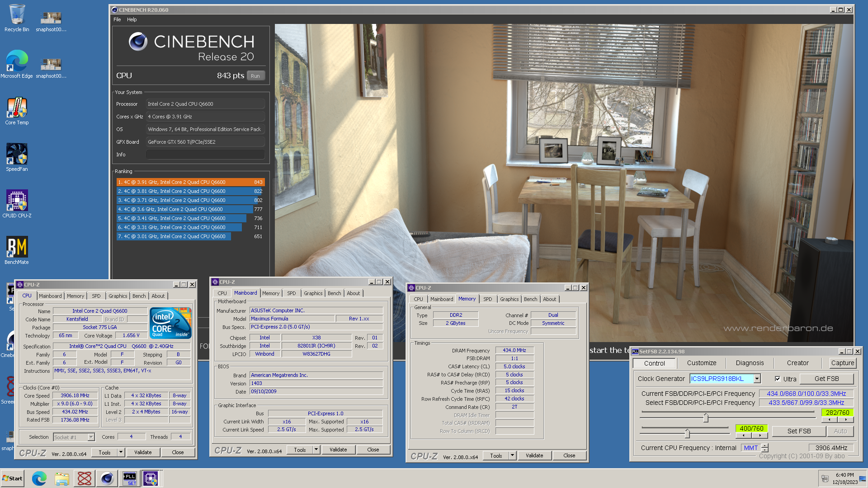Screen dimensions: 868x488
Task: Decrease the 400/760 value with left arrow
Action: (744, 436)
